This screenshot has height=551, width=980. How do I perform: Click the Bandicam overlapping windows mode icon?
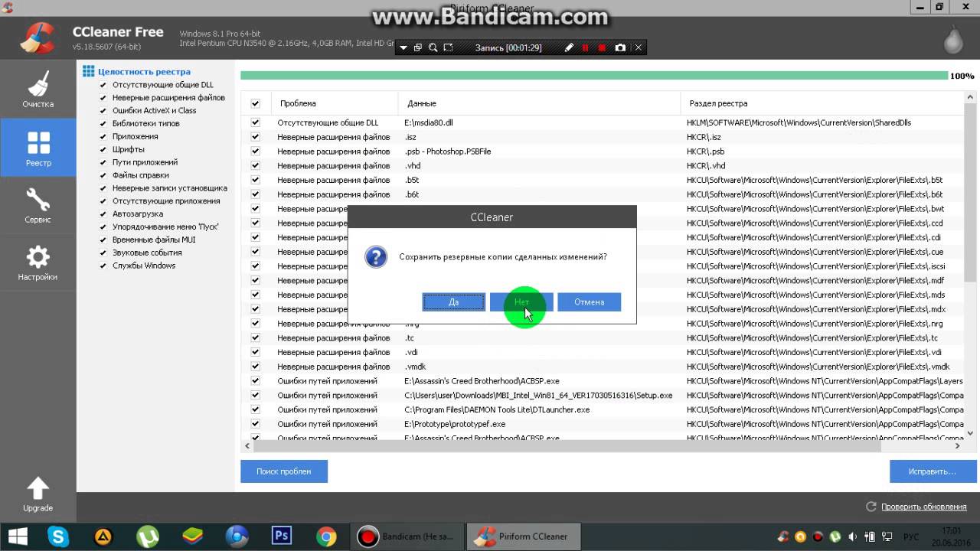[418, 47]
